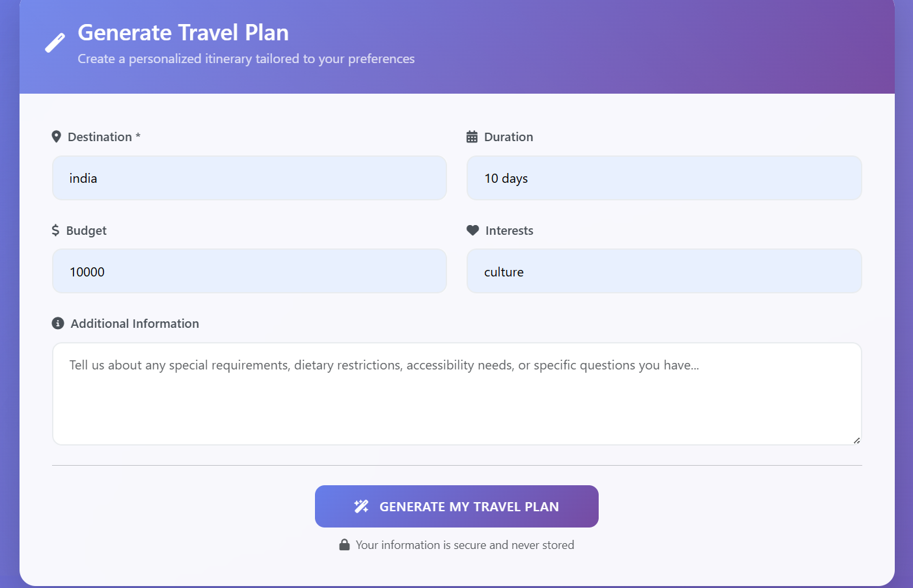Click the heart icon next to Interests
Screen dimensions: 913x588
coord(472,230)
